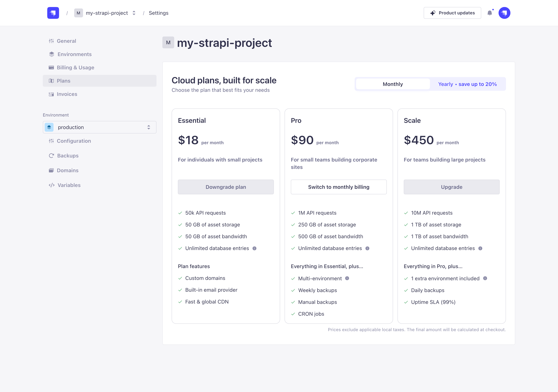Click the Pro plan title
Screen dimensions: 558x392
pyautogui.click(x=296, y=120)
